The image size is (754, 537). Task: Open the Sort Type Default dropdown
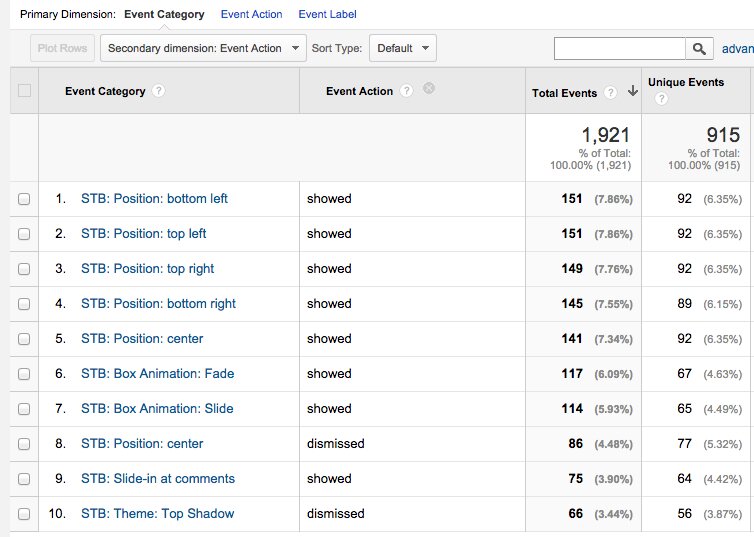tap(403, 48)
